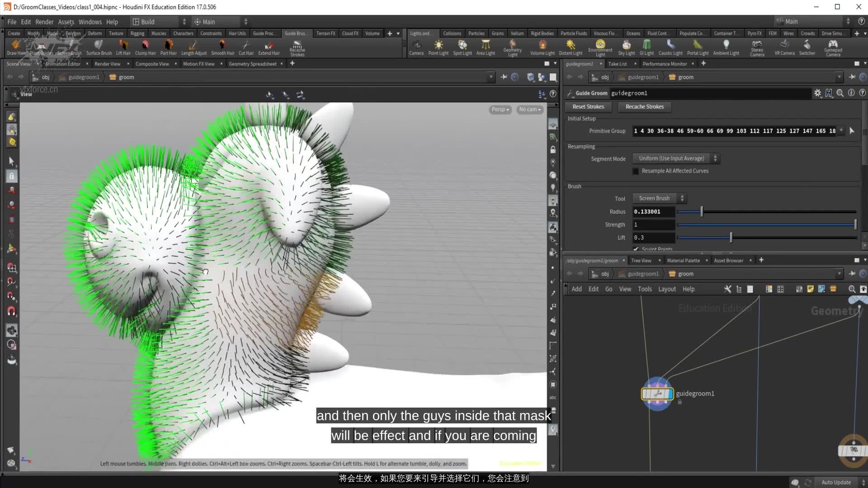
Task: Click the parameter search magnifier icon
Action: click(840, 93)
